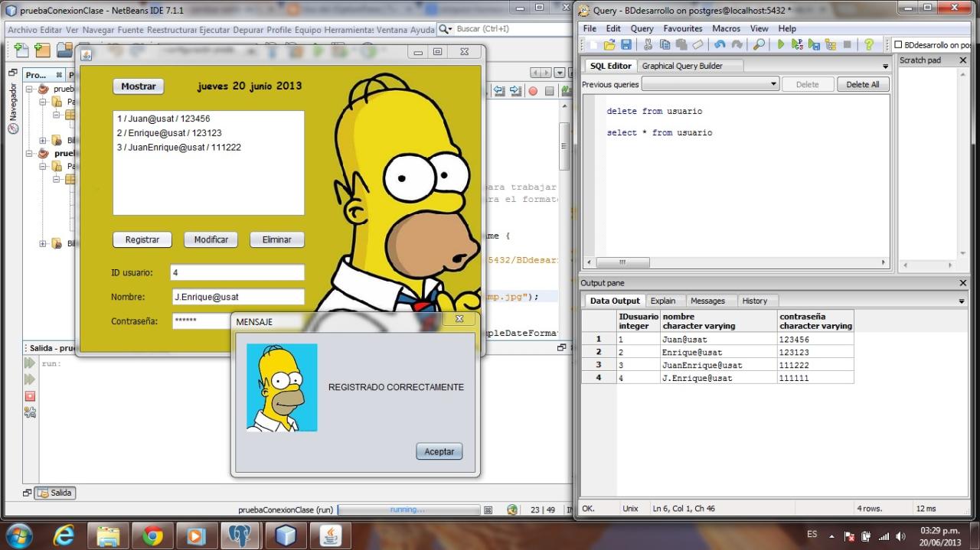The height and width of the screenshot is (550, 980).
Task: Click the NetBeans New Project toolbar icon
Action: point(43,50)
